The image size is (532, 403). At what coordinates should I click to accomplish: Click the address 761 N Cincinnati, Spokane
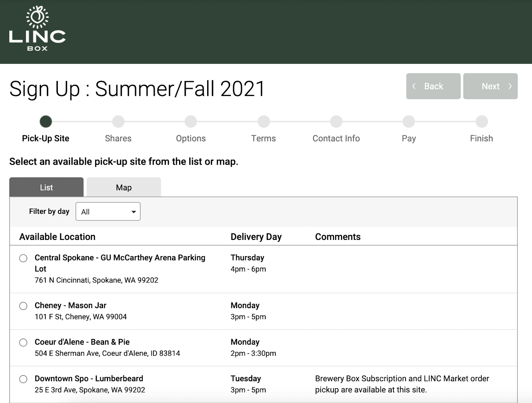(x=96, y=280)
